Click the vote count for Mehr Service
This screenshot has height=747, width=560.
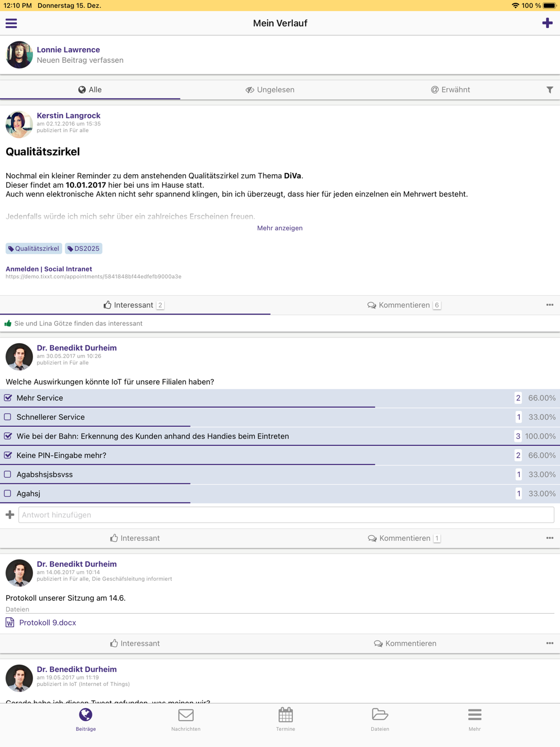(518, 398)
